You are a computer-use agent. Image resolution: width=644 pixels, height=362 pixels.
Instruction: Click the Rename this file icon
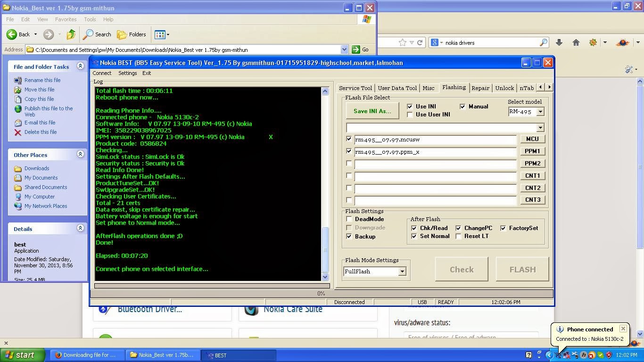tap(18, 80)
